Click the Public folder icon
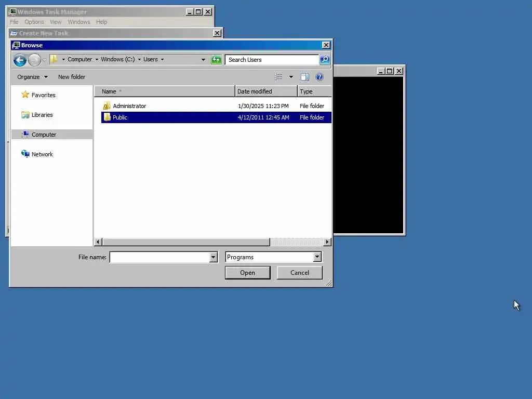The image size is (532, 399). 107,117
